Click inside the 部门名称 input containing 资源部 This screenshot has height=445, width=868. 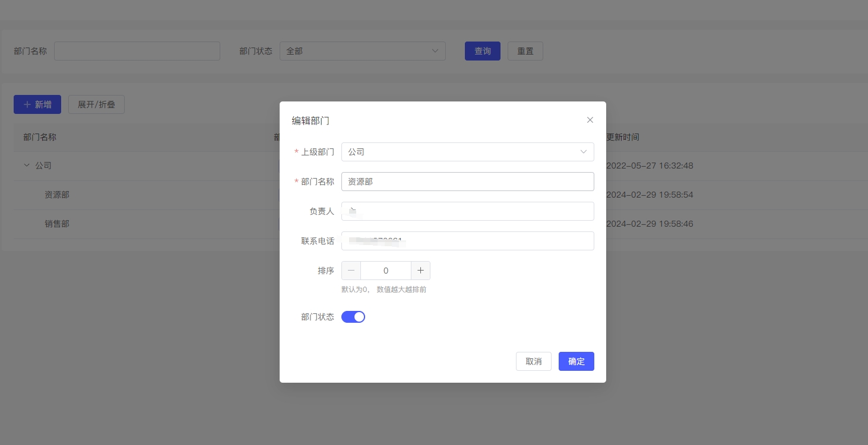[468, 182]
